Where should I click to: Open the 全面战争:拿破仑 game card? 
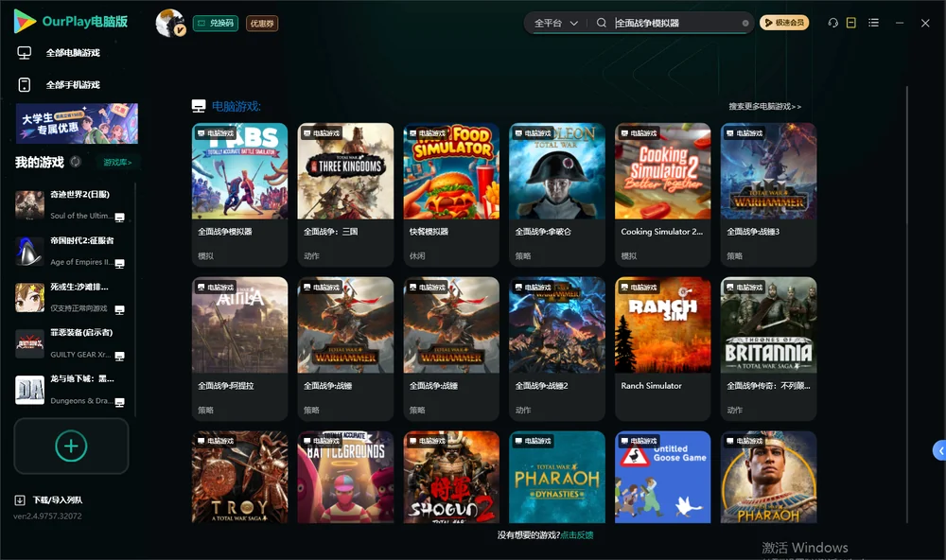tap(557, 194)
